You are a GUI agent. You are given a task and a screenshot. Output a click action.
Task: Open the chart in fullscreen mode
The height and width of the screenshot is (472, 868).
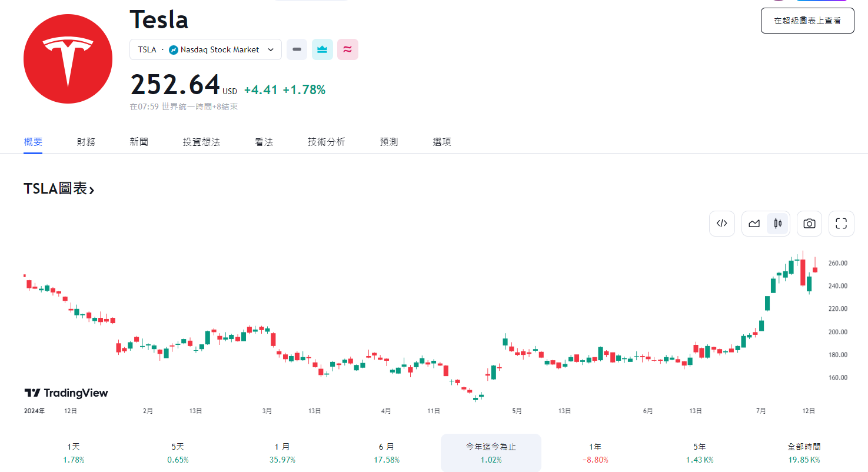pyautogui.click(x=841, y=224)
